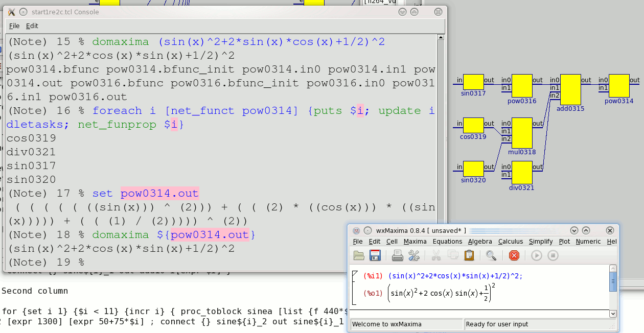Open the wxMaxima Help menu
Screen dimensions: 644x333
[611, 242]
